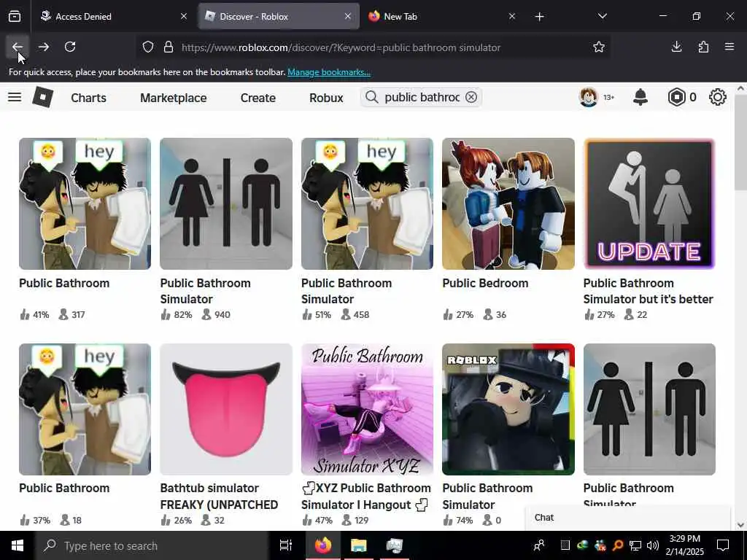Bookmark this page with the star
The width and height of the screenshot is (747, 560).
pos(599,47)
